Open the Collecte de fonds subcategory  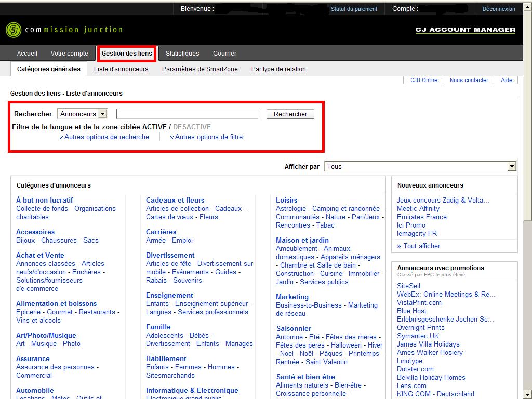pyautogui.click(x=42, y=209)
